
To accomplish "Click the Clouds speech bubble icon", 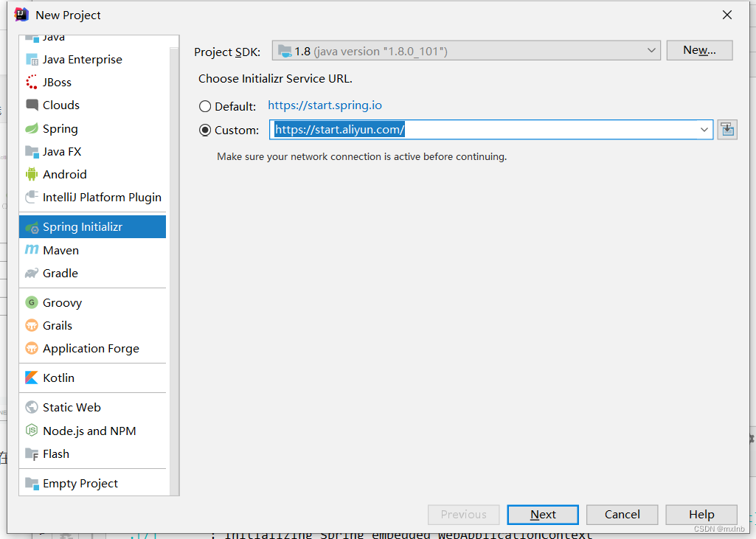I will click(x=32, y=105).
